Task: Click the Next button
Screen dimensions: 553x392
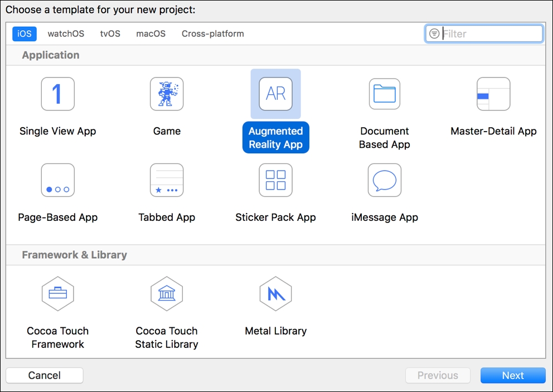Action: click(513, 375)
